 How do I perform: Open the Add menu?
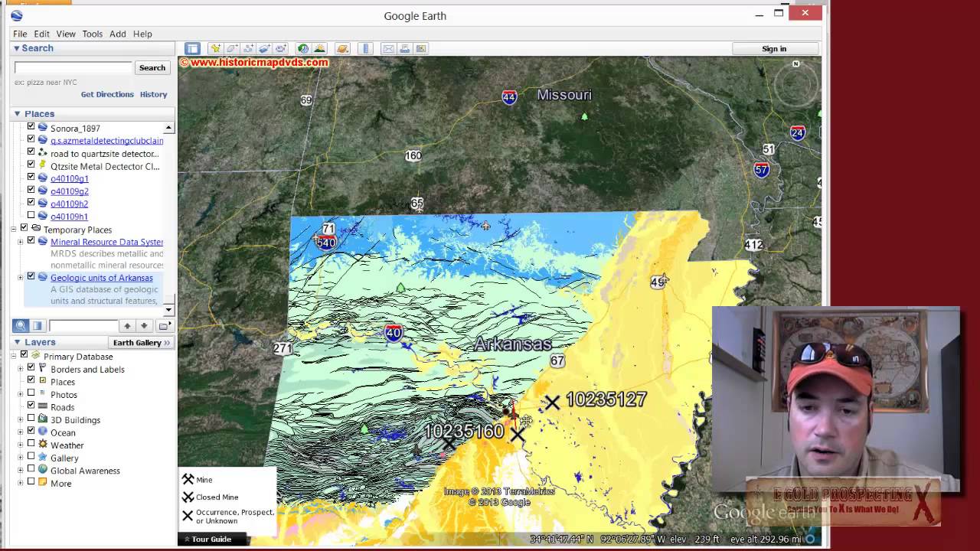(x=117, y=34)
